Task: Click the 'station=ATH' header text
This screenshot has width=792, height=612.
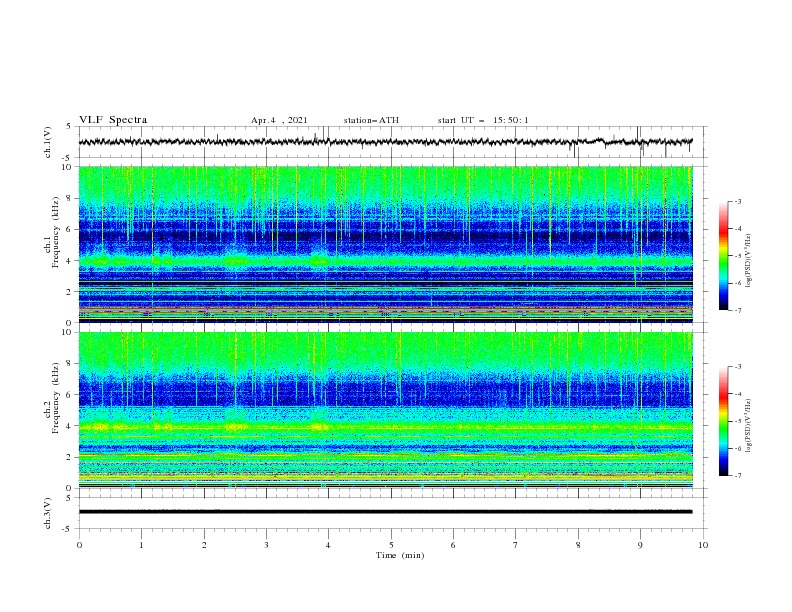Action: point(371,120)
